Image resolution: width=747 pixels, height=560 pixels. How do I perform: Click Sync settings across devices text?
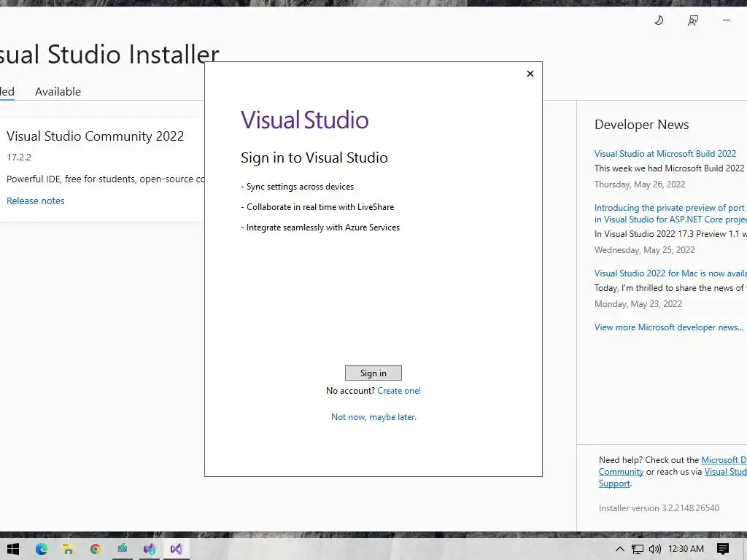[300, 187]
